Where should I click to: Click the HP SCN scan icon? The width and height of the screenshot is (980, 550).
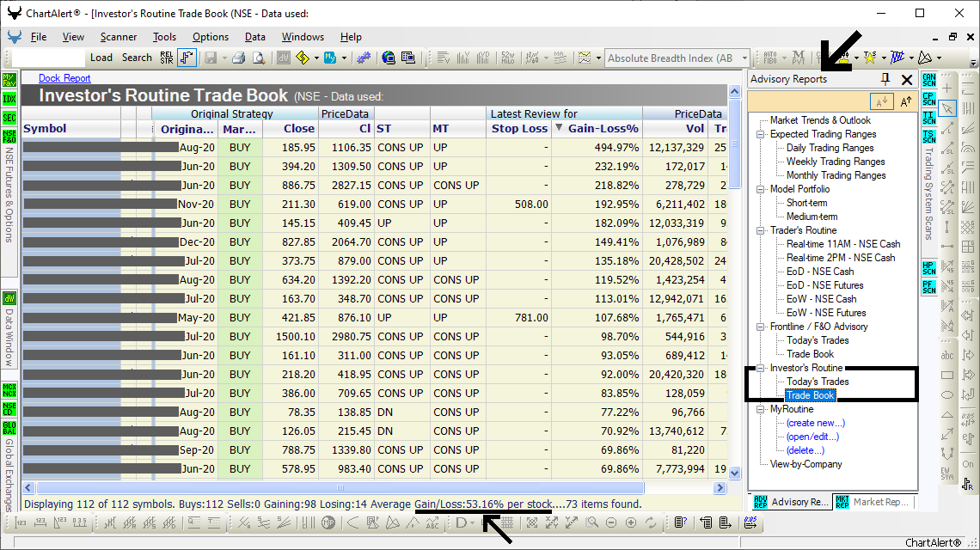[x=928, y=267]
